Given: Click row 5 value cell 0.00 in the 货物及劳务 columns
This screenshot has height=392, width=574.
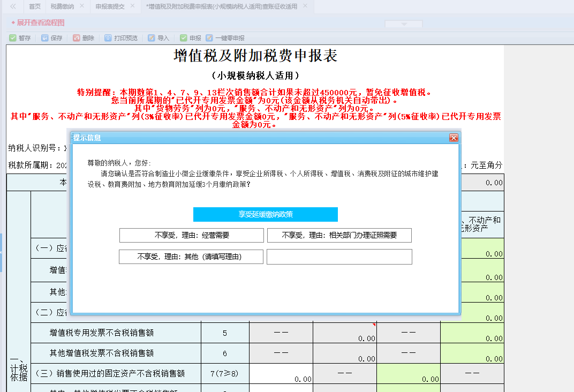Looking at the screenshot, I should point(345,333).
